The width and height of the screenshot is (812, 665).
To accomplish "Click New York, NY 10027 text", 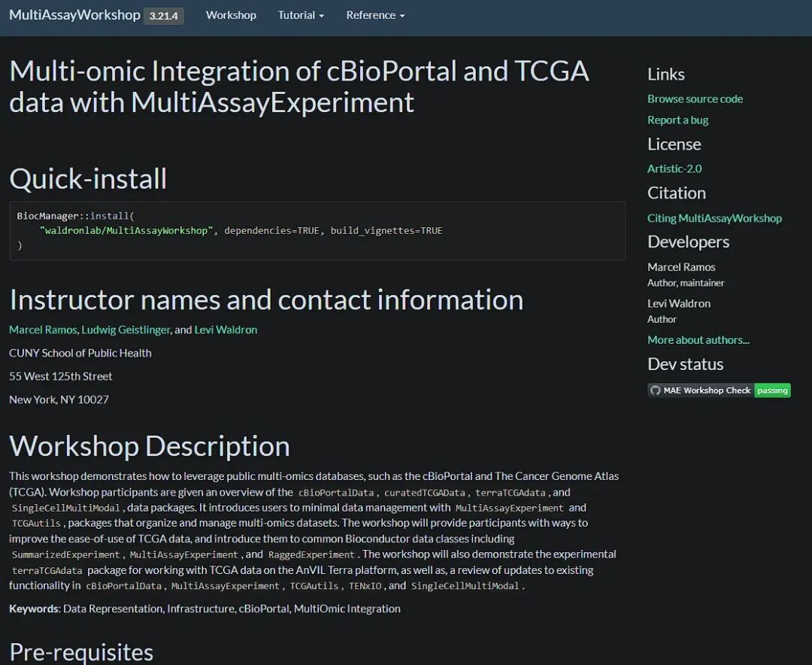I will 59,399.
